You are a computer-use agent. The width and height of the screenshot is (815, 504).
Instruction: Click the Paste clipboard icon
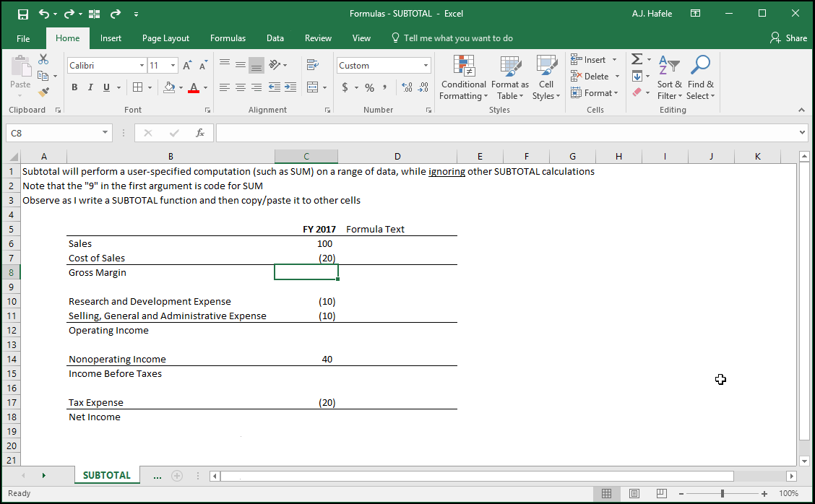tap(20, 66)
